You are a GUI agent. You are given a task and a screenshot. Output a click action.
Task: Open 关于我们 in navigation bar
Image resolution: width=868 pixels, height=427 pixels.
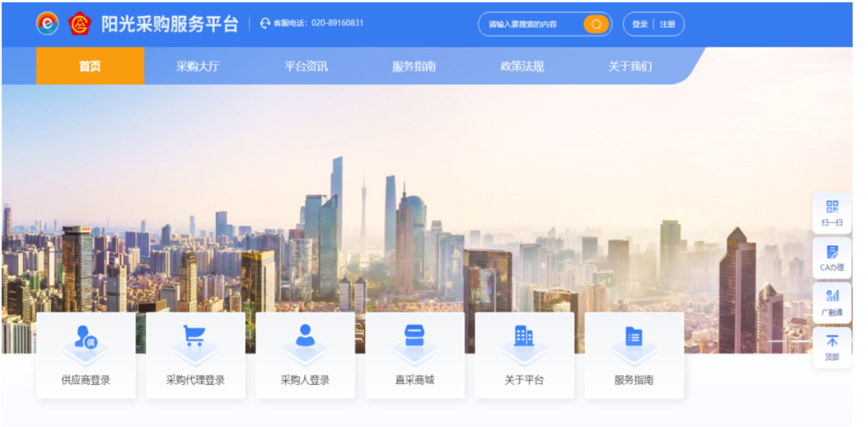pos(630,66)
